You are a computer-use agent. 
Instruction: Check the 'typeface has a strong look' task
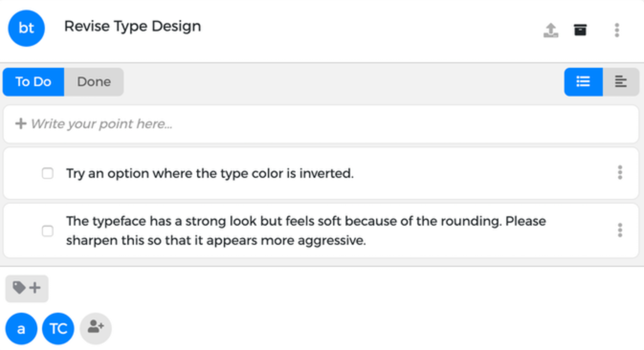tap(48, 231)
